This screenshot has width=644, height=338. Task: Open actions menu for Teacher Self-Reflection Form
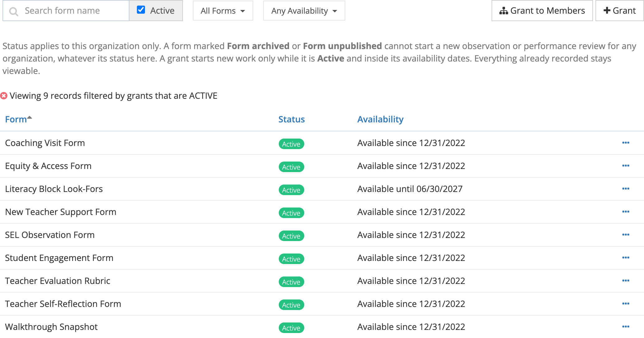[626, 304]
